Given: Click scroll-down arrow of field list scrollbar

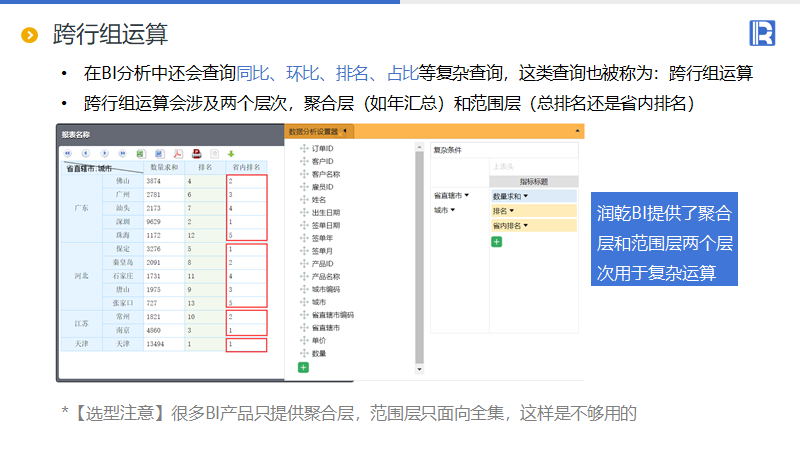Looking at the screenshot, I should [x=419, y=369].
